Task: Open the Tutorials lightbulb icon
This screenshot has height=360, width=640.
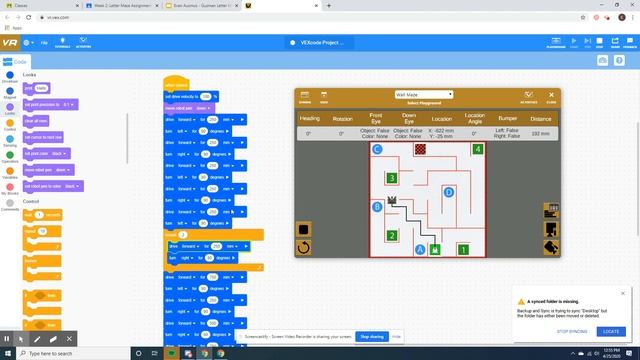Action: (62, 42)
